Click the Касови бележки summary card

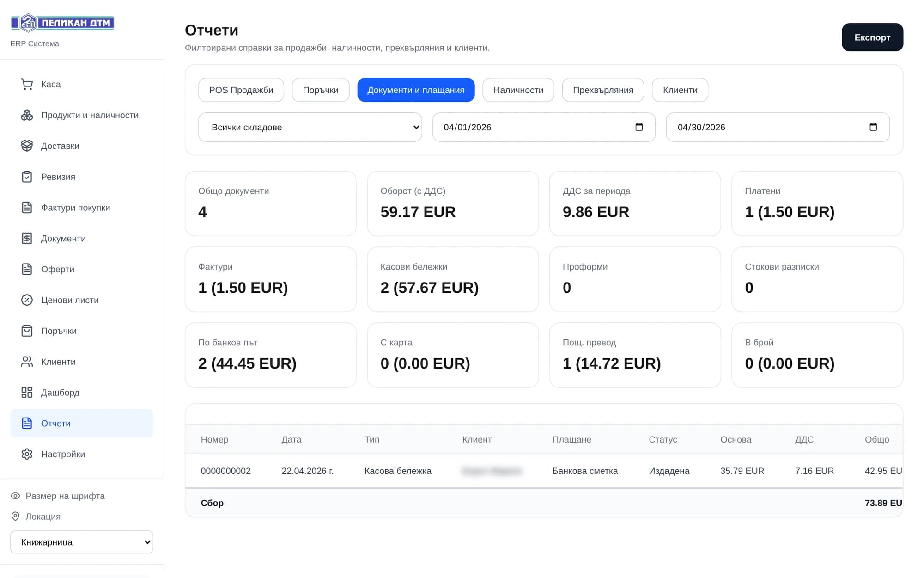(453, 279)
